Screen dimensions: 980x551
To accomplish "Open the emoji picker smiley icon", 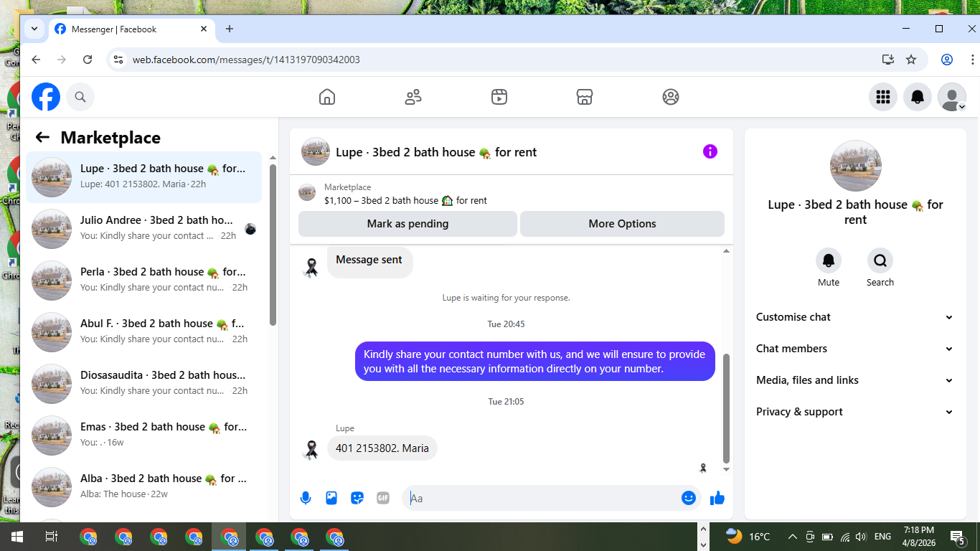I will pos(689,498).
